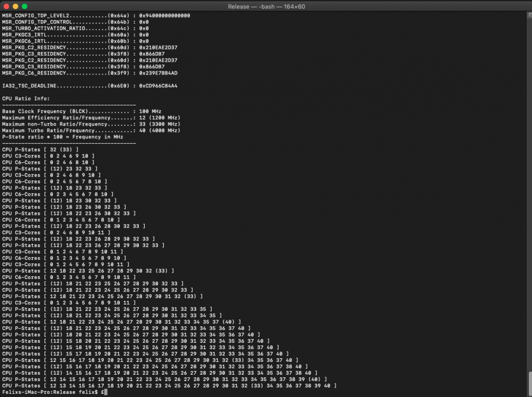Click 'CPU C6-Cores [ 0 2 4 6 8 10 ]'
Screen dimensions: 532x397
(48, 163)
